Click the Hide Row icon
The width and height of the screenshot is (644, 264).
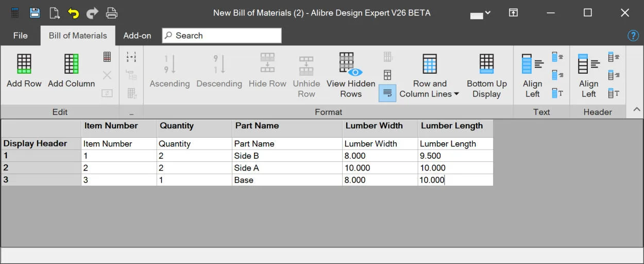point(267,63)
